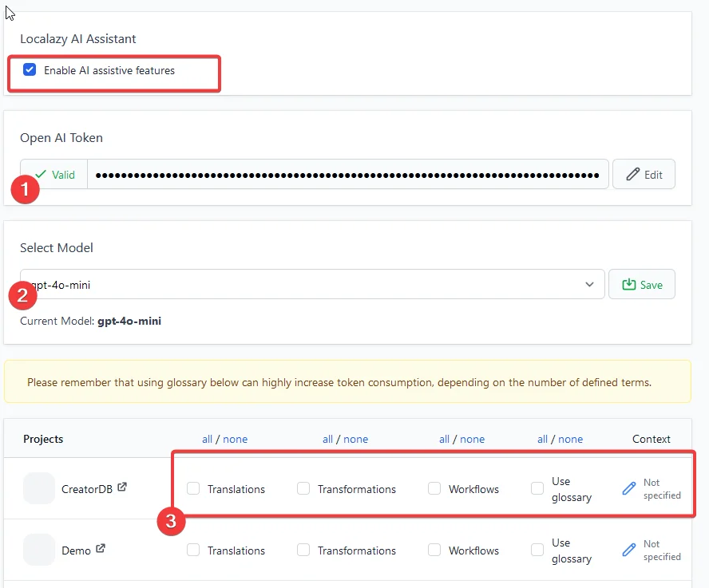Select none in Use glossary column
709x588 pixels.
(x=571, y=439)
